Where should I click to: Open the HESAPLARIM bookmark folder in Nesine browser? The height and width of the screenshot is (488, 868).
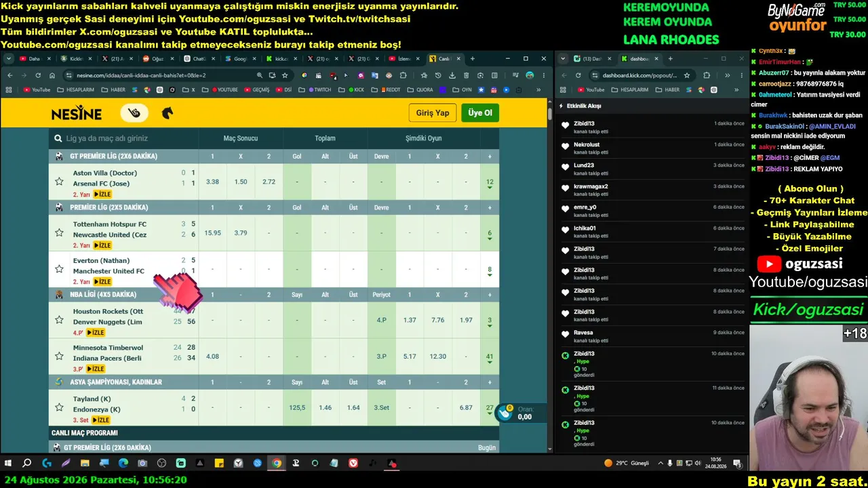[76, 89]
